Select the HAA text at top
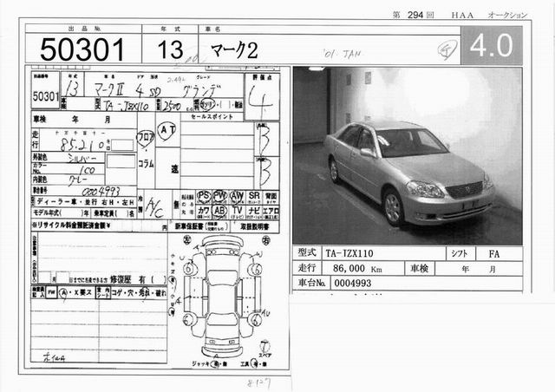The image size is (555, 392). 462,16
